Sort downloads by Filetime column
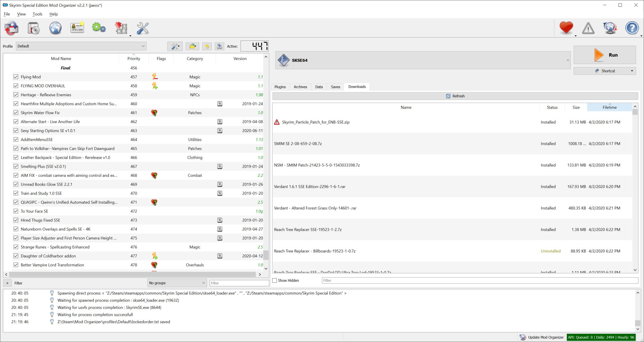The width and height of the screenshot is (644, 342). click(x=609, y=107)
